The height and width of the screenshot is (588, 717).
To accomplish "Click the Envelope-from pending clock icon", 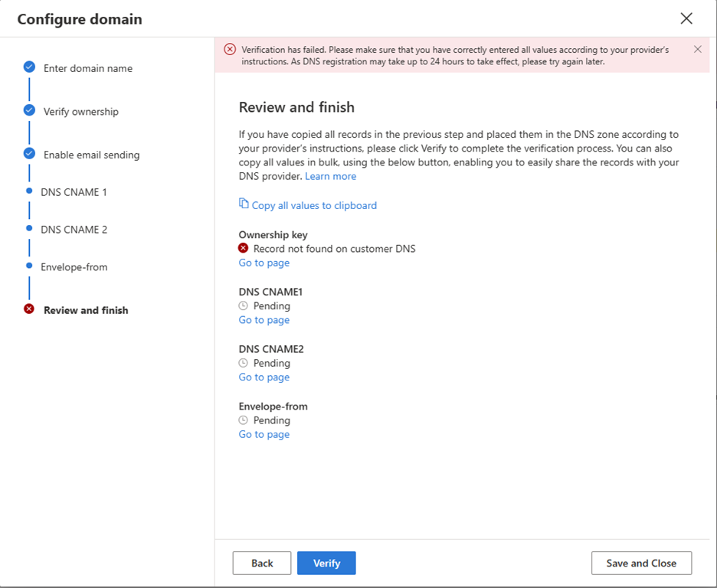I will (244, 420).
